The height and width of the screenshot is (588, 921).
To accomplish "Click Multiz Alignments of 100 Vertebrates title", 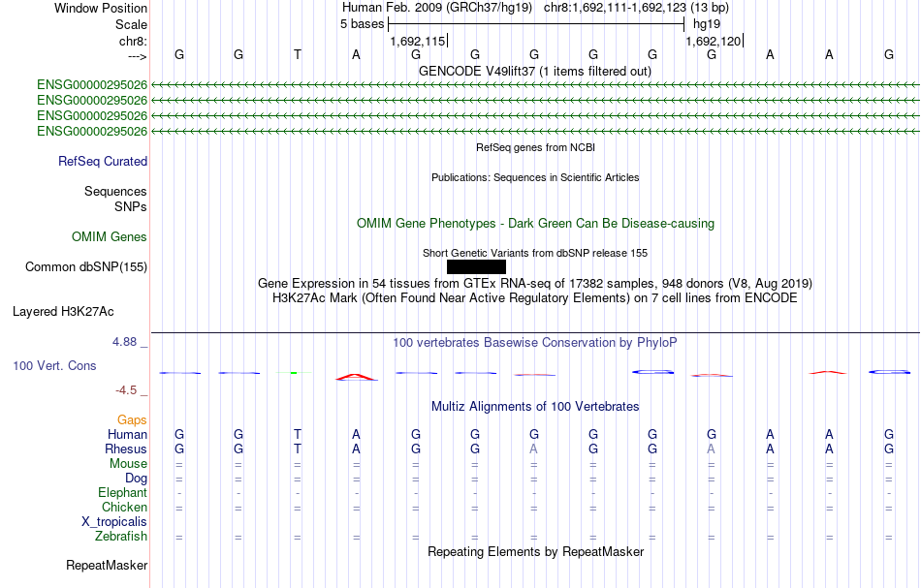I will point(535,406).
